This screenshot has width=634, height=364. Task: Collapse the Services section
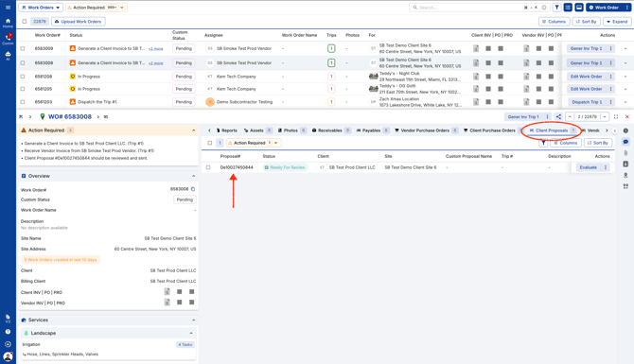193,320
